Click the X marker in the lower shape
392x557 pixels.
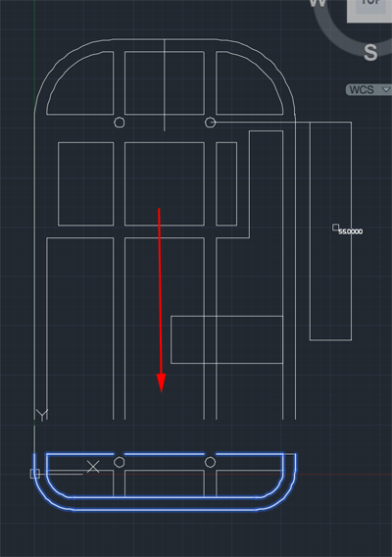coord(93,467)
